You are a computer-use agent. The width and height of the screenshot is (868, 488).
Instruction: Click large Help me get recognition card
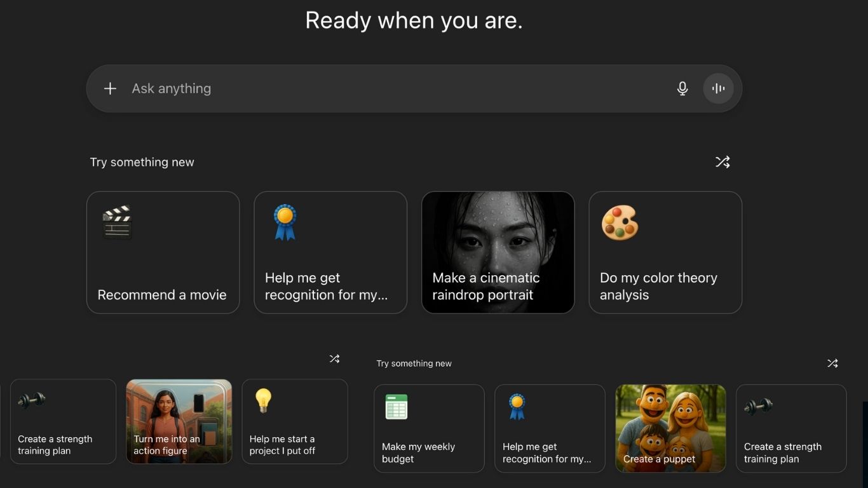[x=330, y=252]
